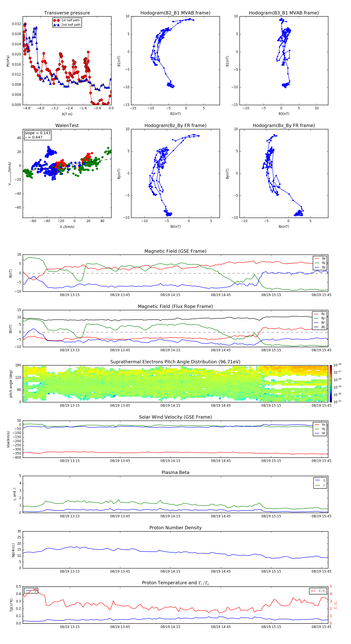The height and width of the screenshot is (644, 351).
Task: Click 08/19 13:15 tick under GSE magnetic field plot
Action: (x=70, y=295)
